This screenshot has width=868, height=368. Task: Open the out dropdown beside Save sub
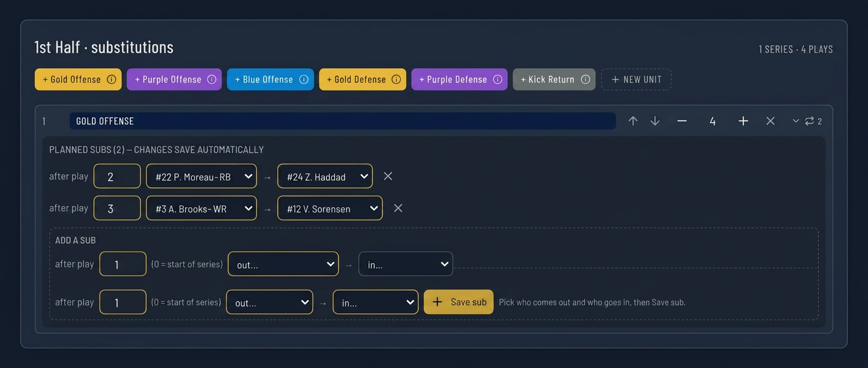[x=270, y=302]
